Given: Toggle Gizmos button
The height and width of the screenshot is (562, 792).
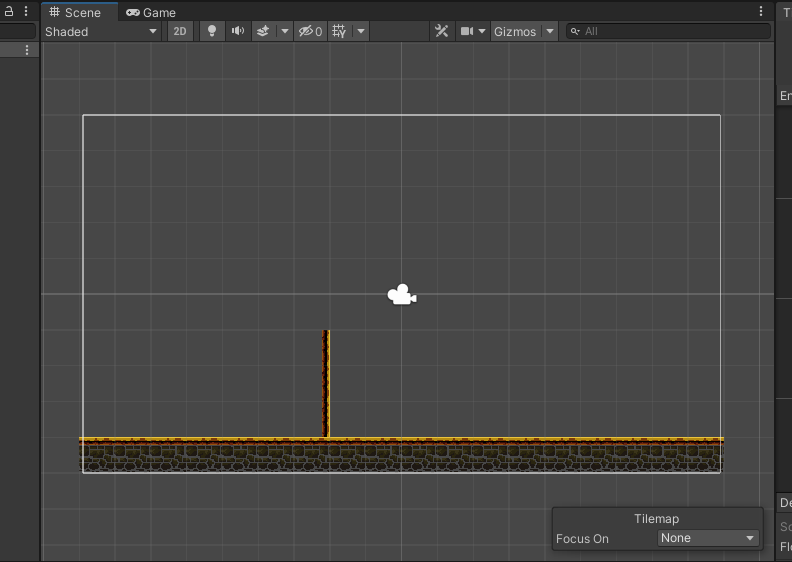Looking at the screenshot, I should tap(515, 31).
